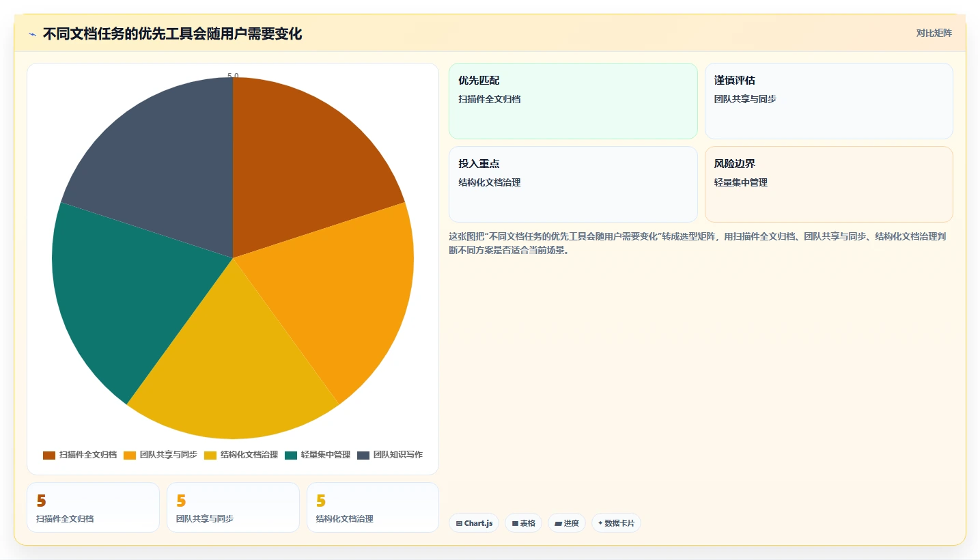This screenshot has width=980, height=560.
Task: Toggle 扫描件全文归档 legend swatch
Action: [x=48, y=455]
